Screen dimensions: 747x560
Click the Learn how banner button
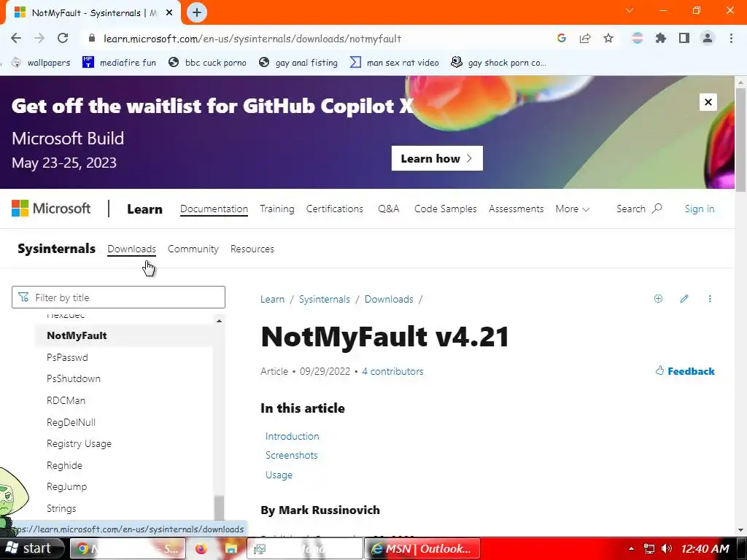[x=437, y=158]
